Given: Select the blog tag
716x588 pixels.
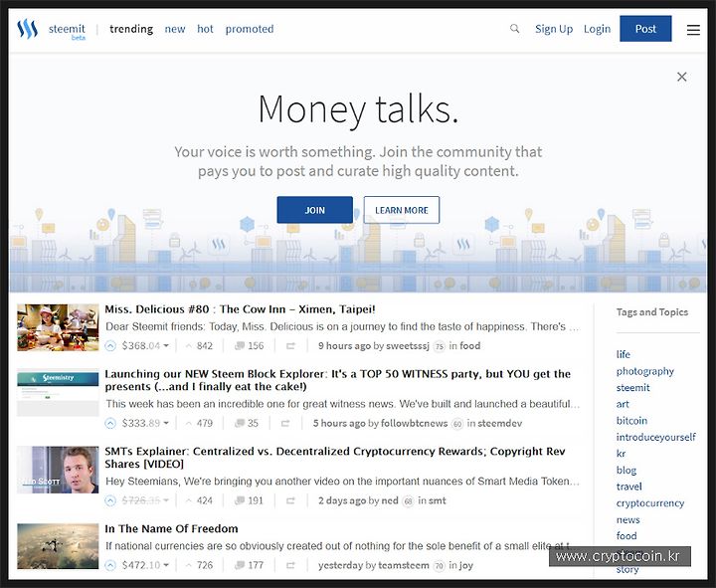Looking at the screenshot, I should pyautogui.click(x=626, y=471).
